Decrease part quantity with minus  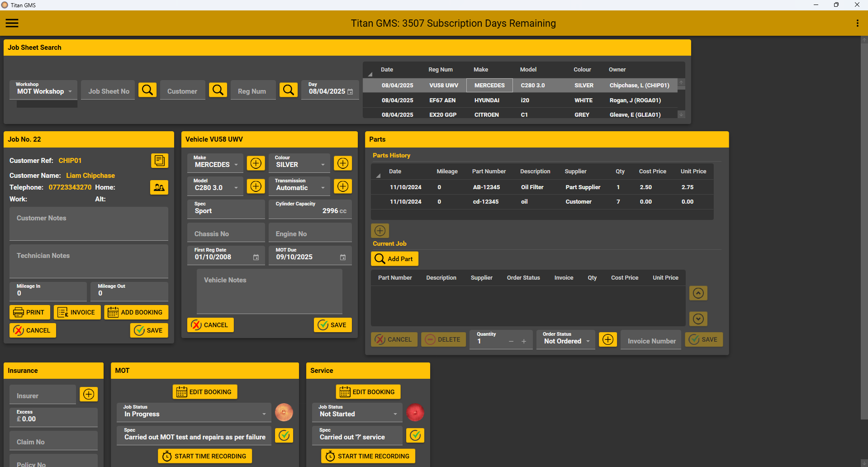pyautogui.click(x=511, y=341)
